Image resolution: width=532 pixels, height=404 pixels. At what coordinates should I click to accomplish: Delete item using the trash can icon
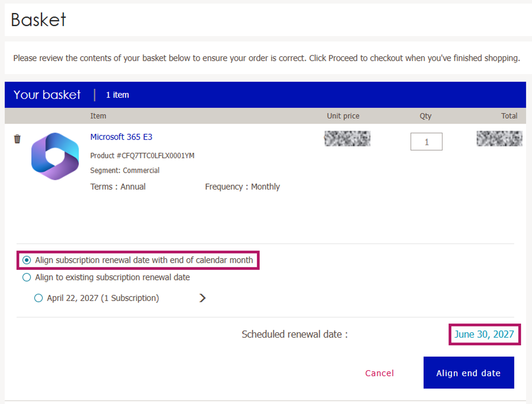pos(17,139)
